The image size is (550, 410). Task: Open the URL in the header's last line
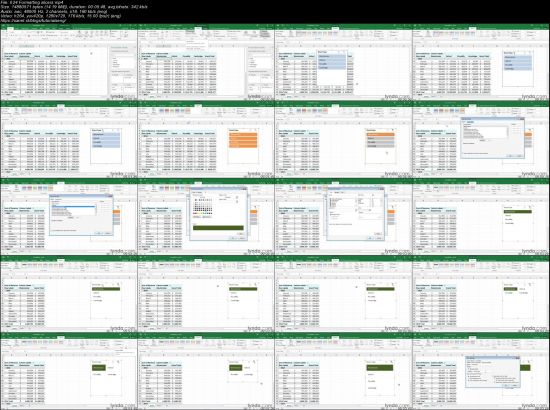pos(34,21)
